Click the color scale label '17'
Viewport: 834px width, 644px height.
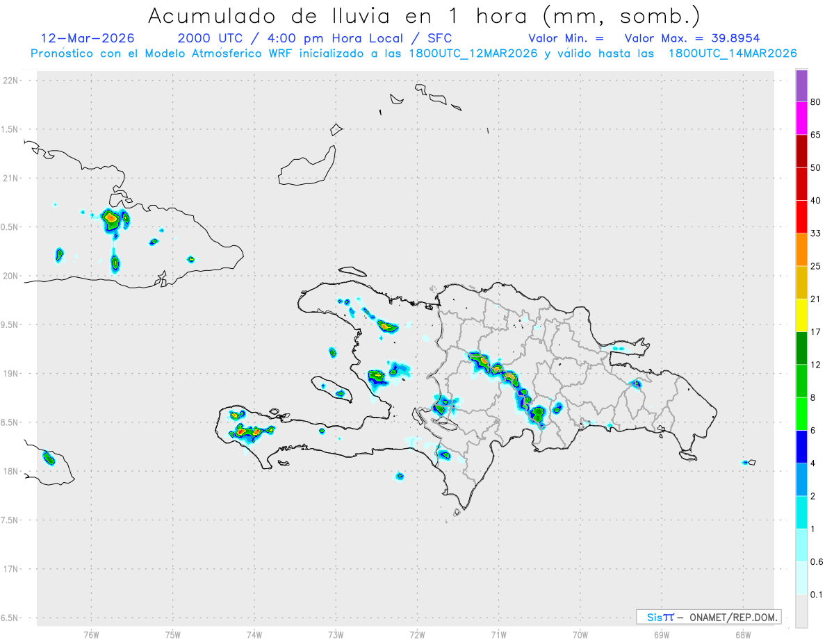[x=816, y=332]
